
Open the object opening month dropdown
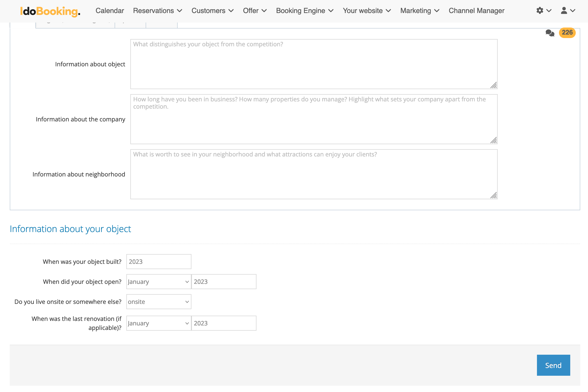click(159, 282)
